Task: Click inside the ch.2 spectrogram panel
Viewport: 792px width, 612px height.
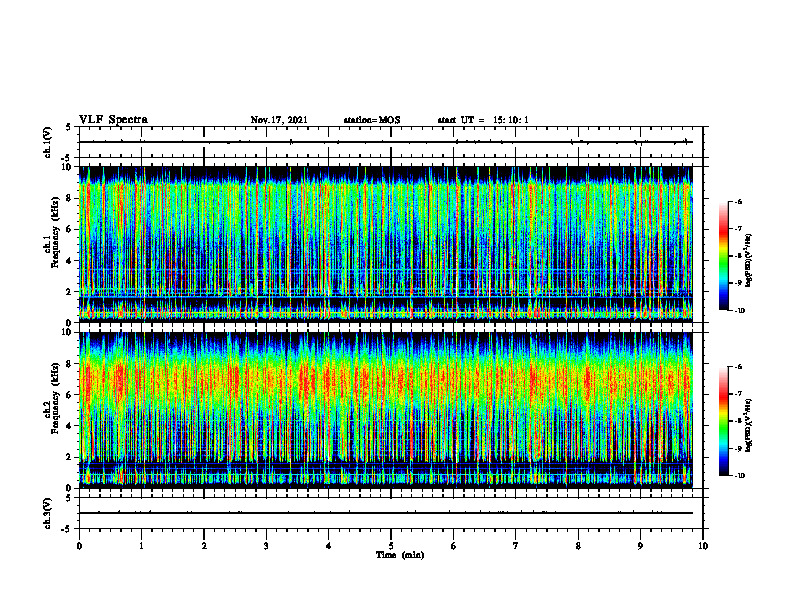Action: tap(386, 410)
